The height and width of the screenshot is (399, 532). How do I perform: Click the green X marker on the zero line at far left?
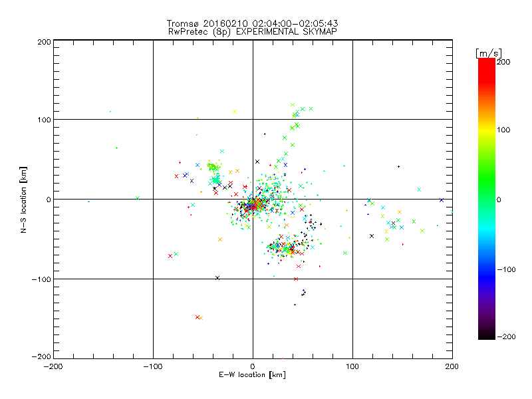point(138,198)
